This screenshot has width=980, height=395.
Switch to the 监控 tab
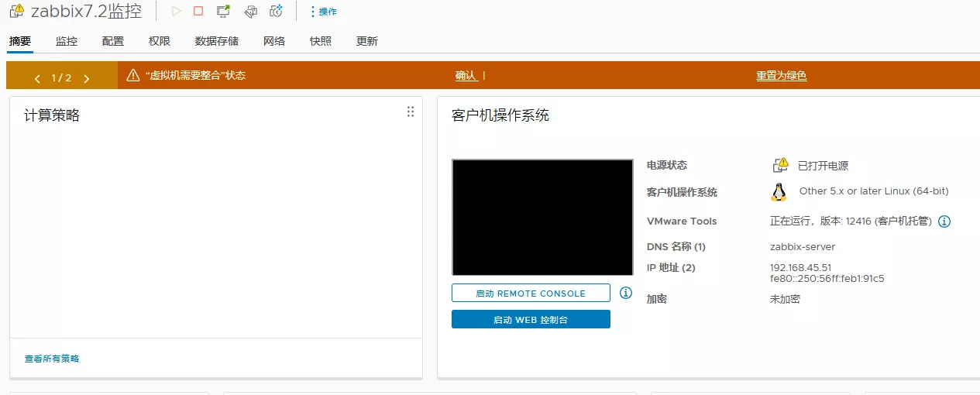[x=67, y=41]
